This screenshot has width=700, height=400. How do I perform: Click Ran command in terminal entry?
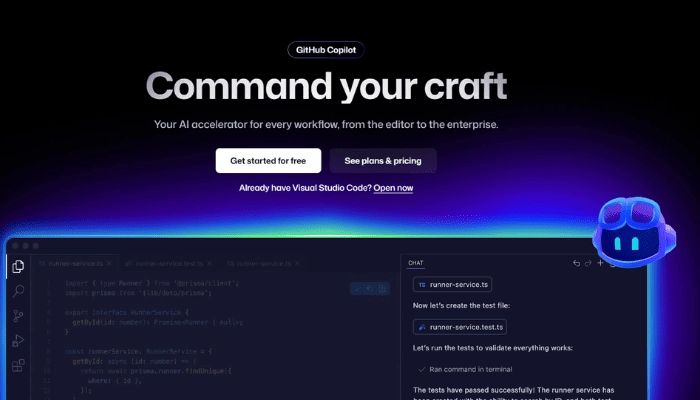tap(465, 369)
